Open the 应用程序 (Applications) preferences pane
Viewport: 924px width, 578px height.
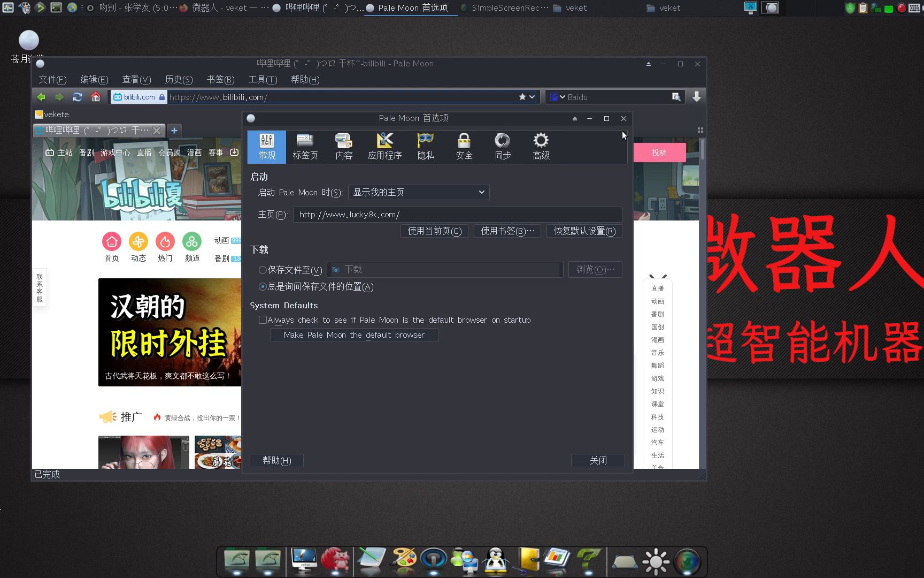[384, 147]
